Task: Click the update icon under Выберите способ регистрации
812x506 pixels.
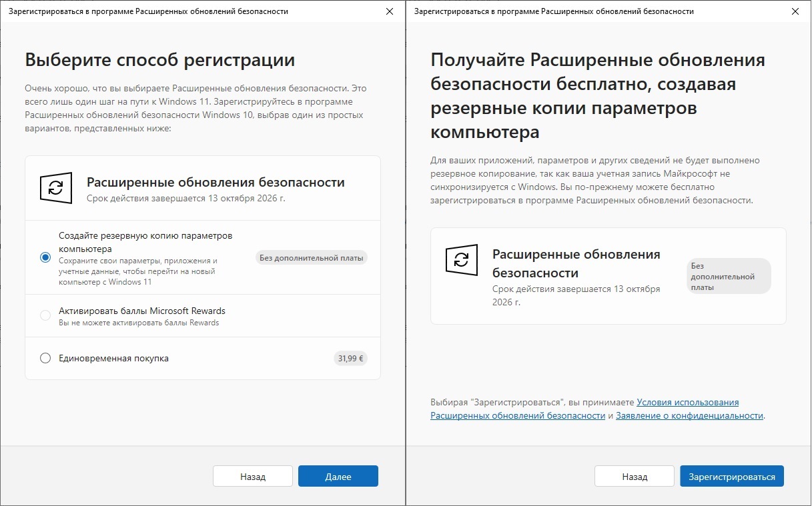Action: click(x=56, y=188)
